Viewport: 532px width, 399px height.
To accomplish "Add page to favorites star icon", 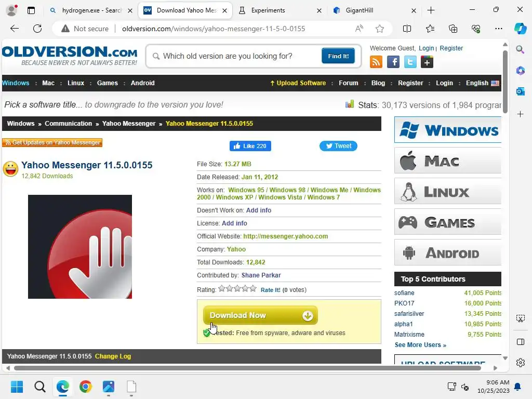I will coord(380,29).
